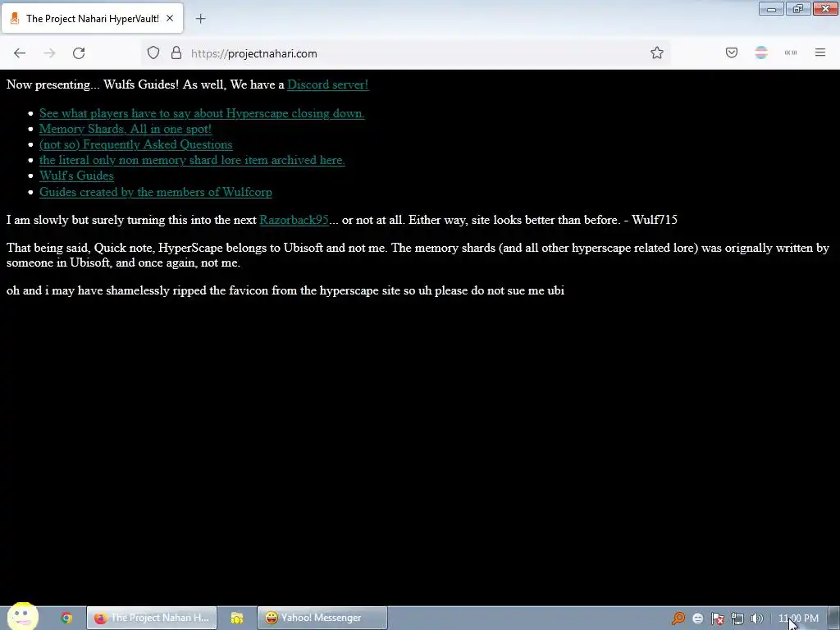840x630 pixels.
Task: Close the Project Nahari HyperVault tab
Action: (170, 18)
